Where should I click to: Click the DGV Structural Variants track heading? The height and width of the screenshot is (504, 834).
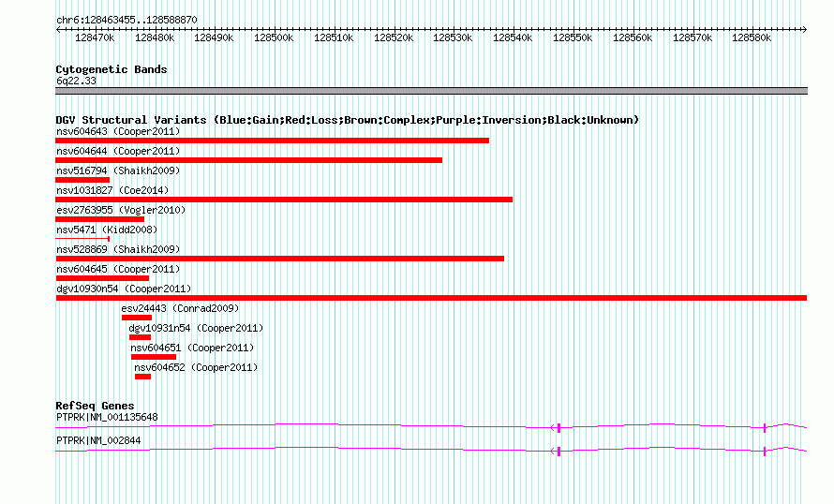[347, 120]
